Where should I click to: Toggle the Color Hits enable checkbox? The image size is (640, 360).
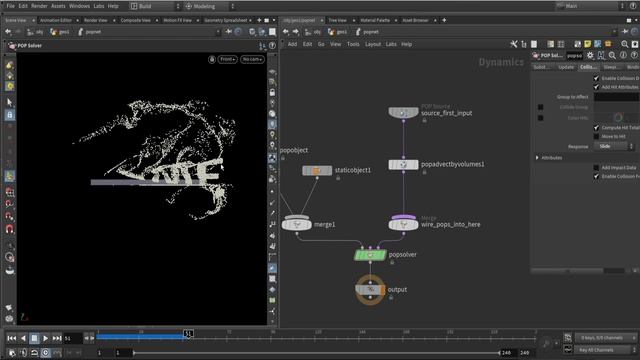tap(540, 118)
